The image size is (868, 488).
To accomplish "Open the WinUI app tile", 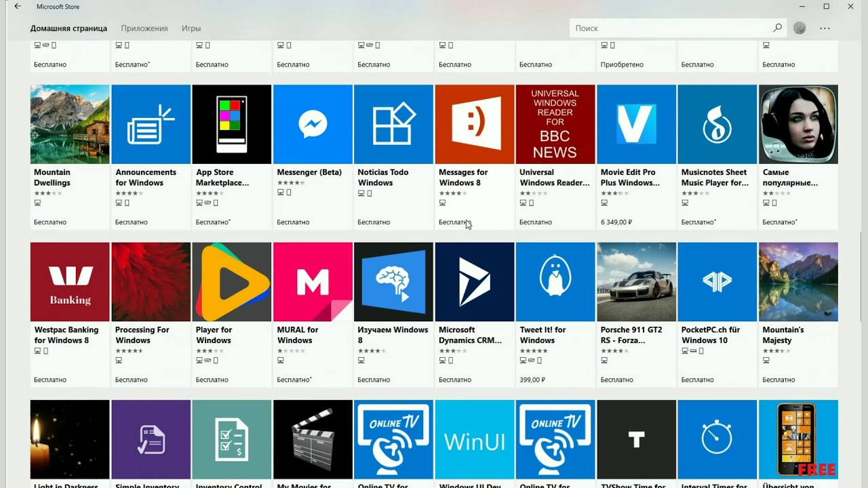I will (x=475, y=439).
